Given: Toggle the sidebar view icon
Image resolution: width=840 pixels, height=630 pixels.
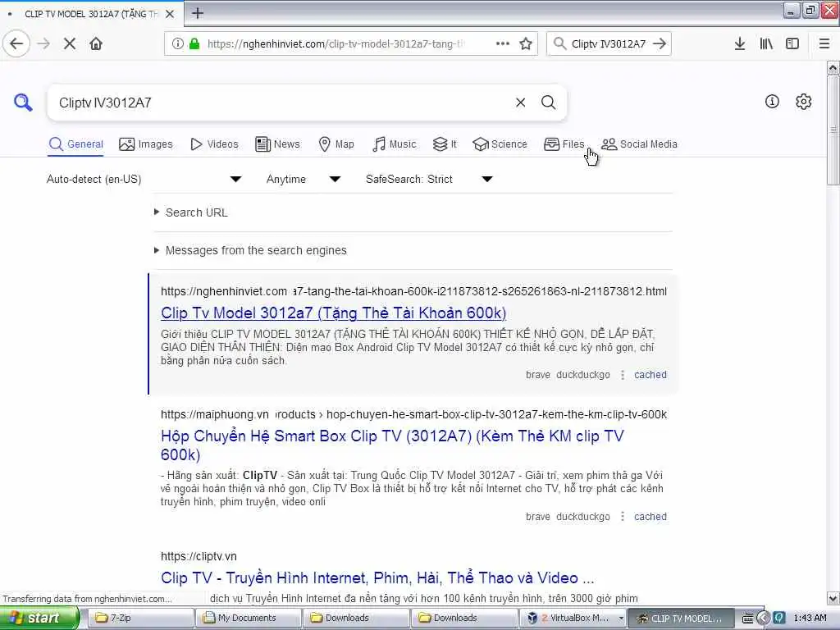Looking at the screenshot, I should (792, 44).
